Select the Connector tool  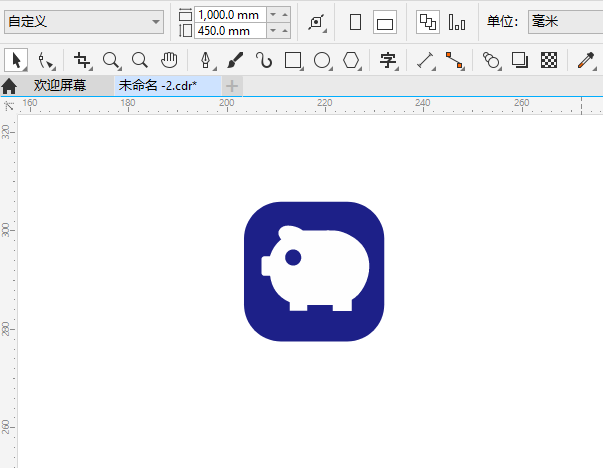point(455,61)
